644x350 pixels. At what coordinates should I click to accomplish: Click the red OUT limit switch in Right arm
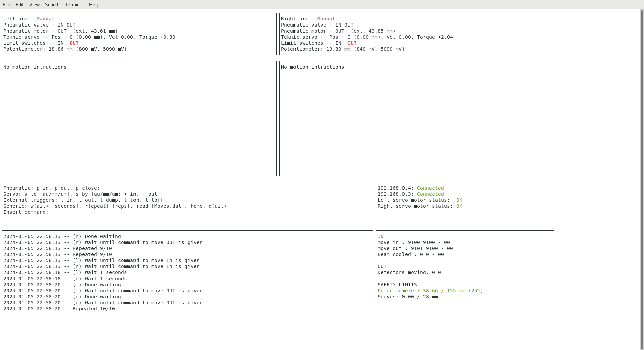(352, 43)
